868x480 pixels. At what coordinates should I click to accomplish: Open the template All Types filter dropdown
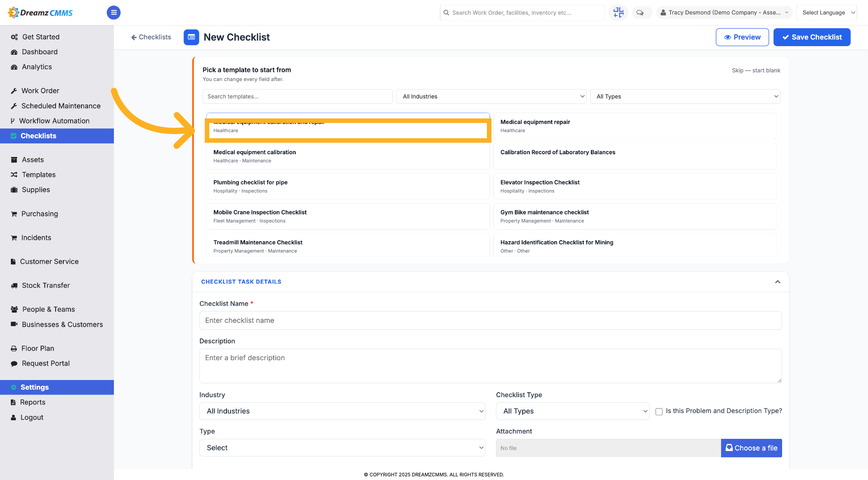(685, 96)
